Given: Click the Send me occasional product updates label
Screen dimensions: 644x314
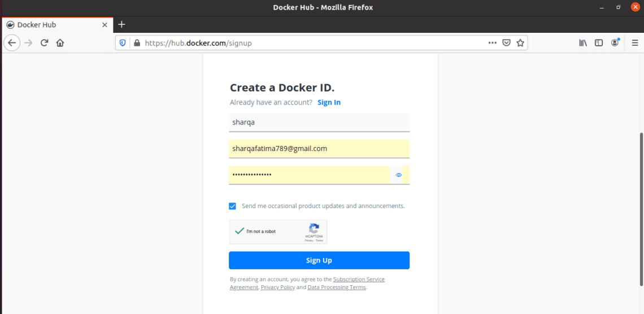Looking at the screenshot, I should point(323,206).
